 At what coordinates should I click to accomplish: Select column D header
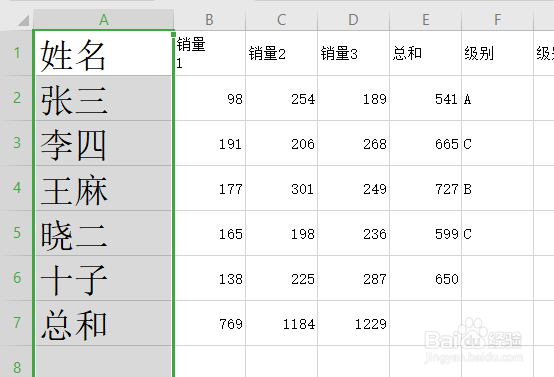(x=353, y=19)
